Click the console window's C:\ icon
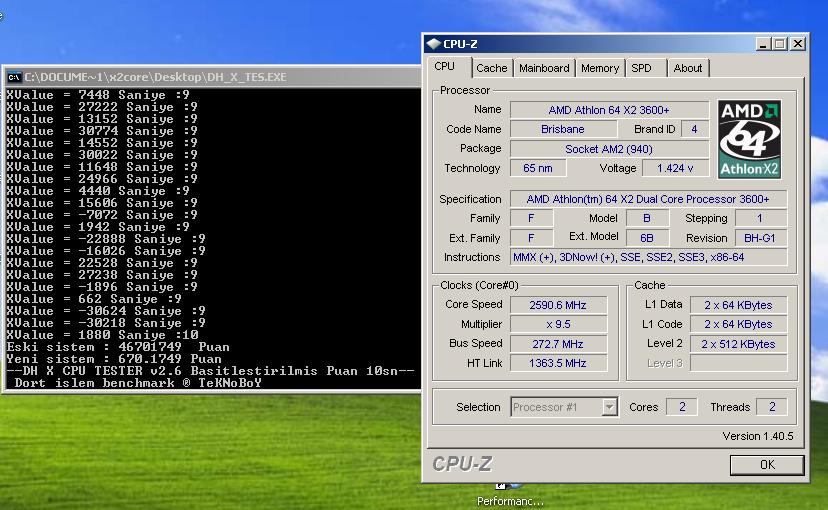Image resolution: width=828 pixels, height=510 pixels. [x=14, y=78]
